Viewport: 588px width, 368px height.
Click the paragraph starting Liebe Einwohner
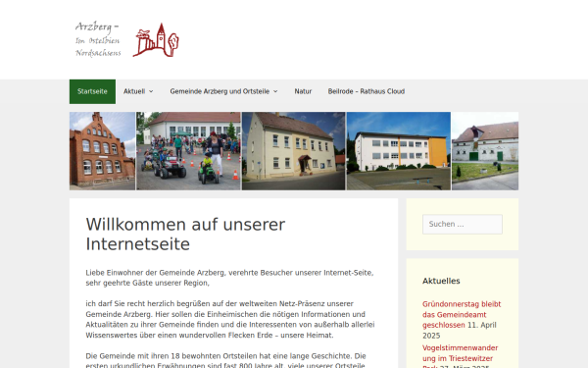coord(229,278)
